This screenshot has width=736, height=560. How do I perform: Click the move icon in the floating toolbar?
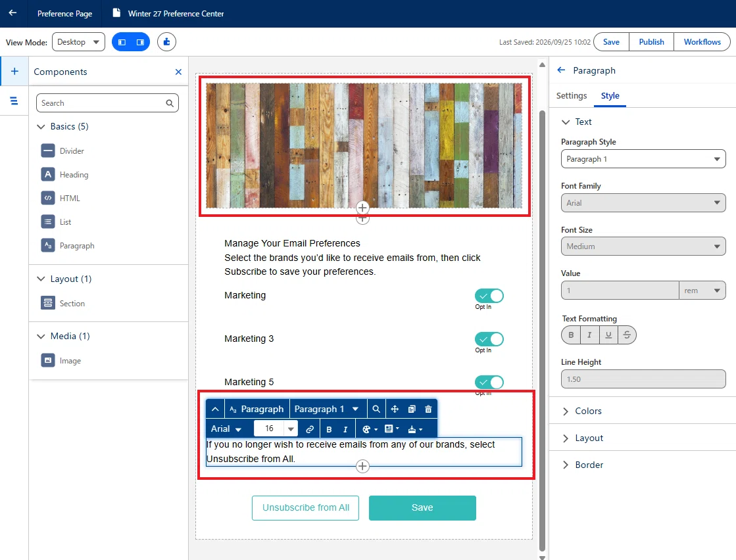pyautogui.click(x=395, y=409)
